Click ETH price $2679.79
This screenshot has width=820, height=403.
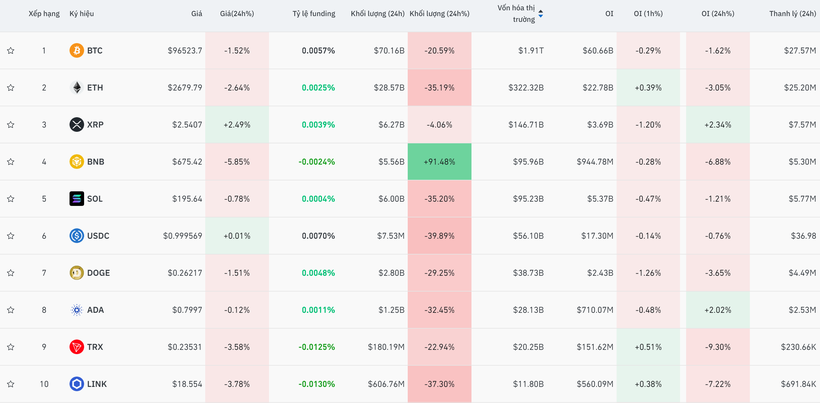[x=185, y=87]
